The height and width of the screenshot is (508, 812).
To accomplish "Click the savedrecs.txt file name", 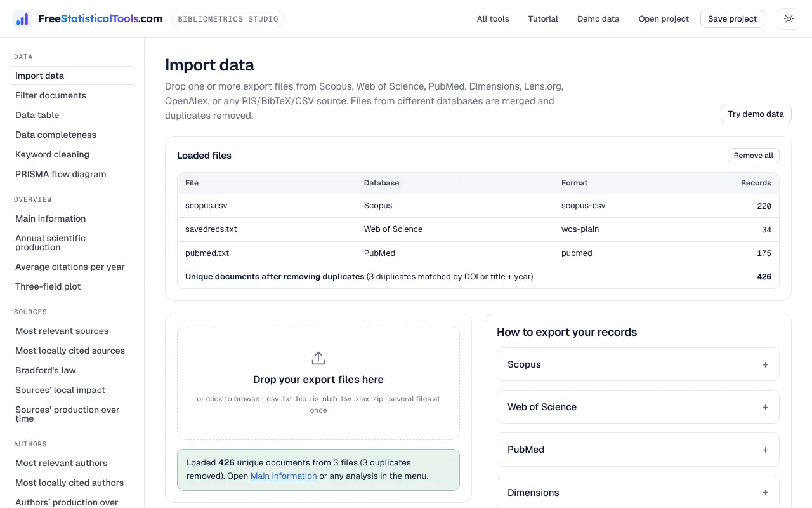I will tap(211, 229).
